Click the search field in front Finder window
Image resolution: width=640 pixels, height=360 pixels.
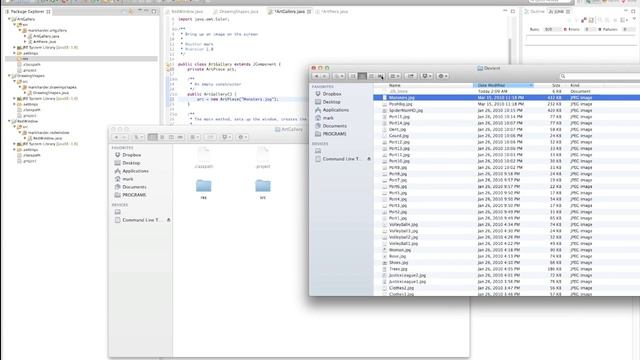point(599,76)
